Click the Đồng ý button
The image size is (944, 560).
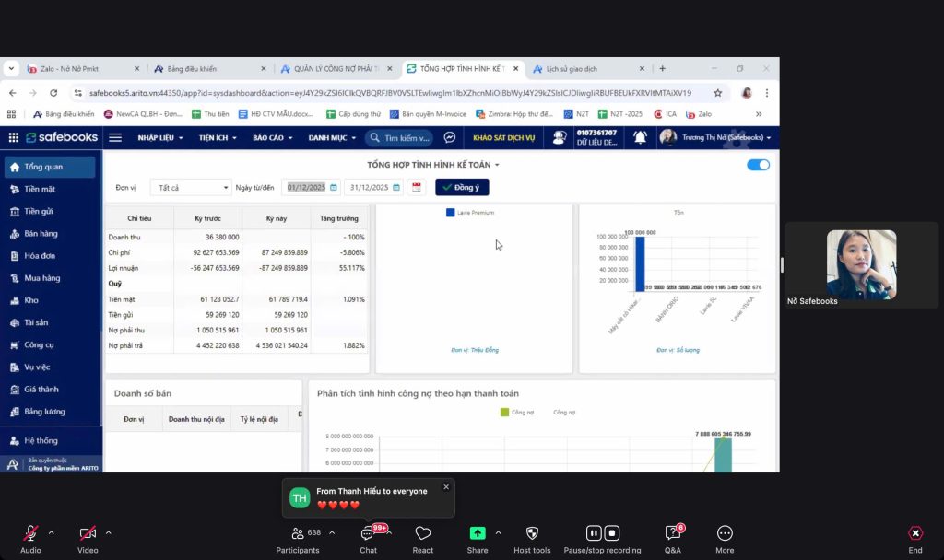tap(462, 187)
